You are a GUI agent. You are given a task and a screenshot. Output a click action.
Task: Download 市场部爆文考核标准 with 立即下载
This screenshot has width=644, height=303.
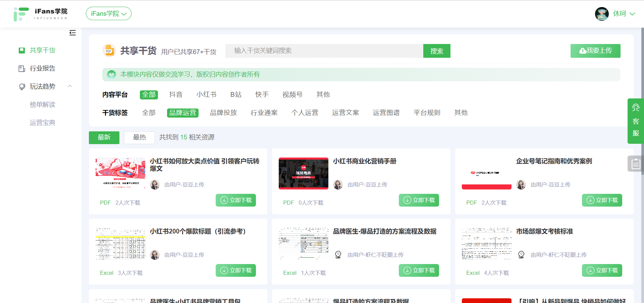(602, 270)
